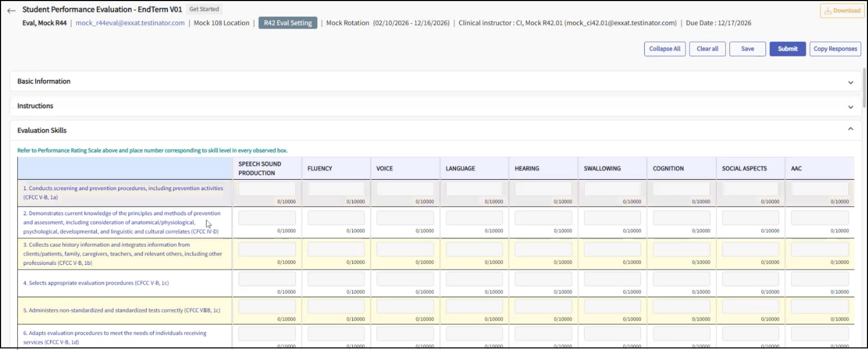Submit the evaluation form

click(x=787, y=49)
